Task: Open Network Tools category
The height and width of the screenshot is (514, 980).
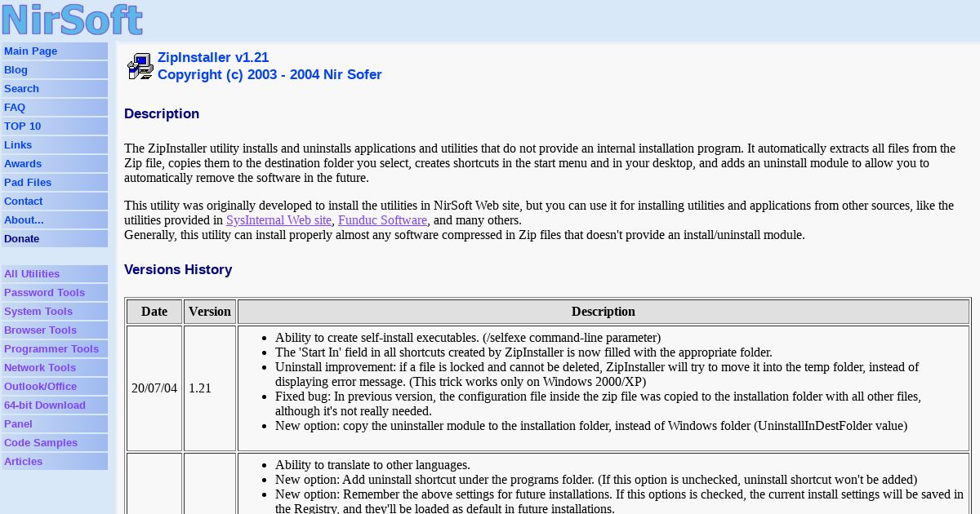Action: click(55, 368)
